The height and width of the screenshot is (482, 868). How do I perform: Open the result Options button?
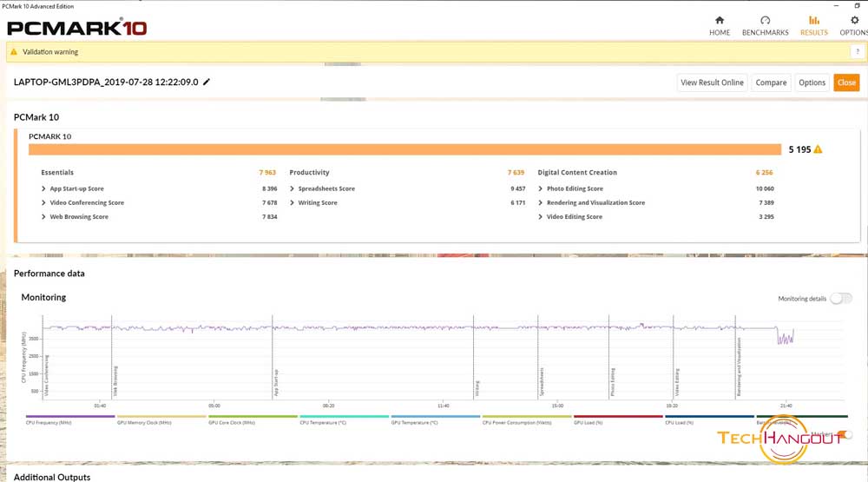coord(812,83)
